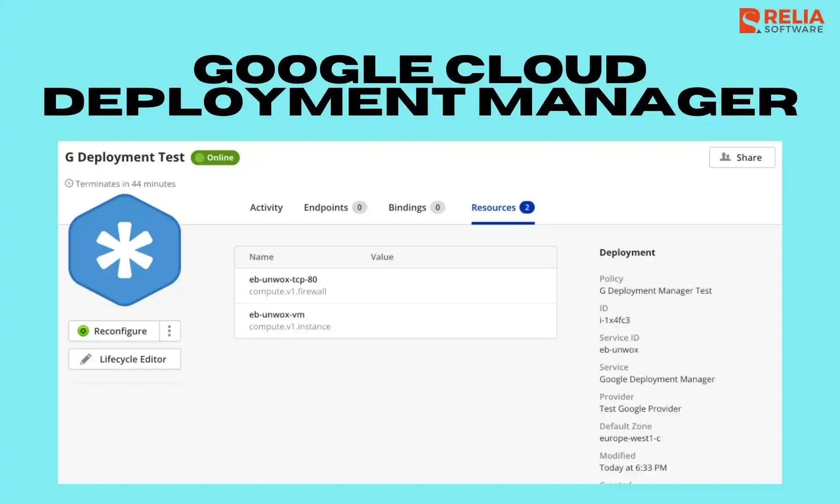Click the deployment ID i-1x4fc3
The image size is (840, 504).
[614, 320]
